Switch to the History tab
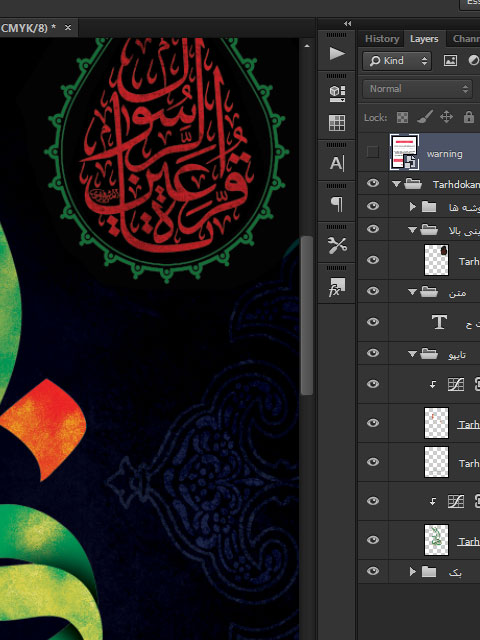Viewport: 480px width, 640px height. 382,39
